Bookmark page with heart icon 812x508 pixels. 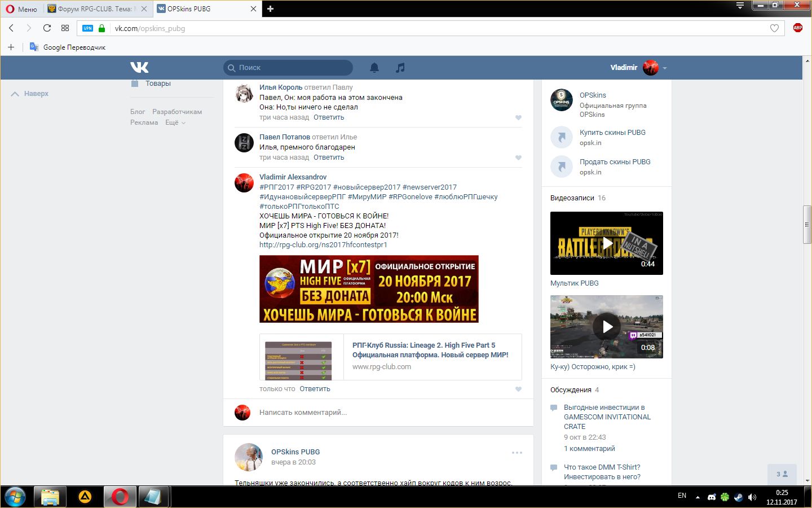(x=774, y=28)
